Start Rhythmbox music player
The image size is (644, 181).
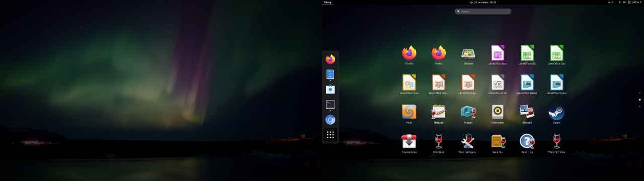coord(498,113)
